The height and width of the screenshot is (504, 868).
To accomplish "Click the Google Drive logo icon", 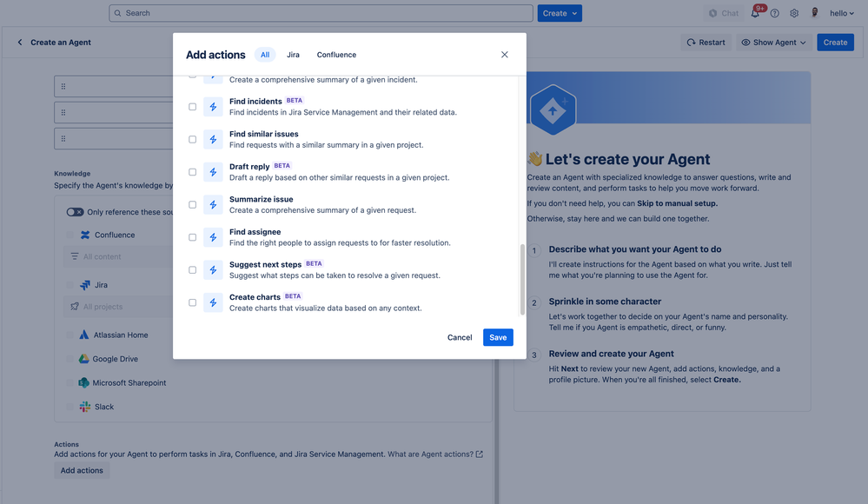I will pos(83,359).
